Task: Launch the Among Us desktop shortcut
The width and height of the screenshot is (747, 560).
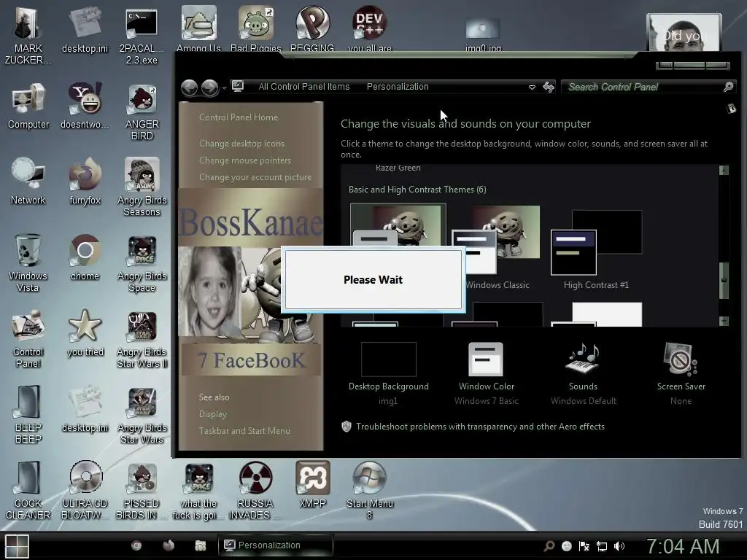Action: 198,28
